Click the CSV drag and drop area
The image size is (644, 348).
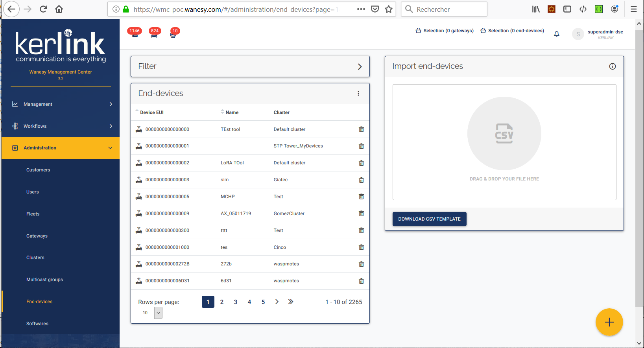(504, 142)
